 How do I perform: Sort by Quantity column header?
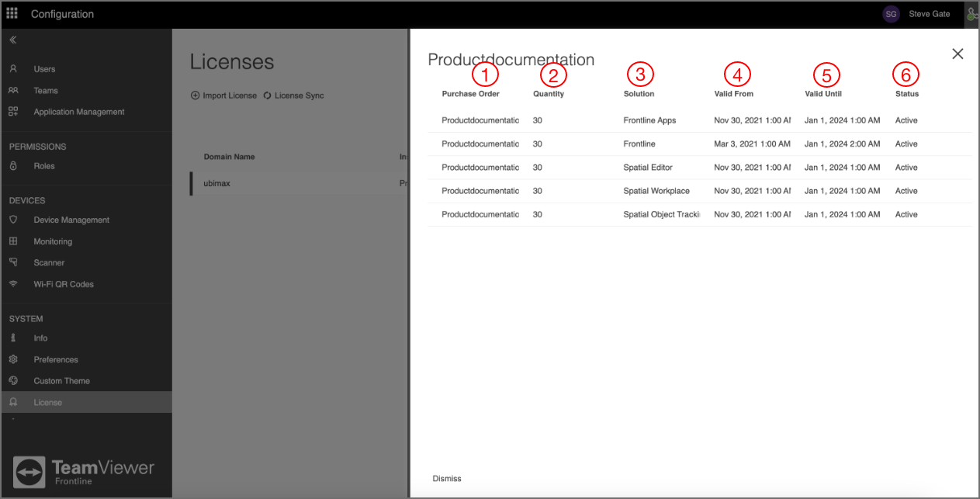(549, 94)
